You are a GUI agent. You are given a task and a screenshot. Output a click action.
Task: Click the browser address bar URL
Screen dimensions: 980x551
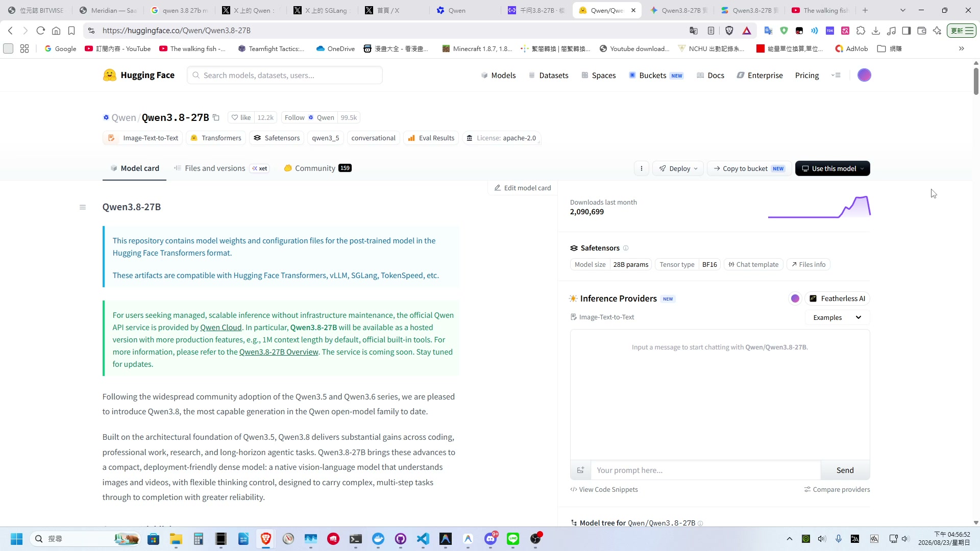(176, 31)
